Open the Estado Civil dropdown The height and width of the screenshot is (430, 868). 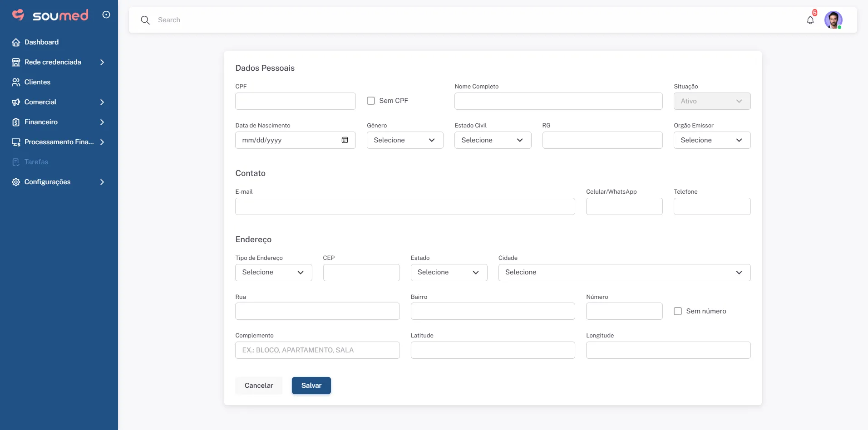[x=493, y=140]
